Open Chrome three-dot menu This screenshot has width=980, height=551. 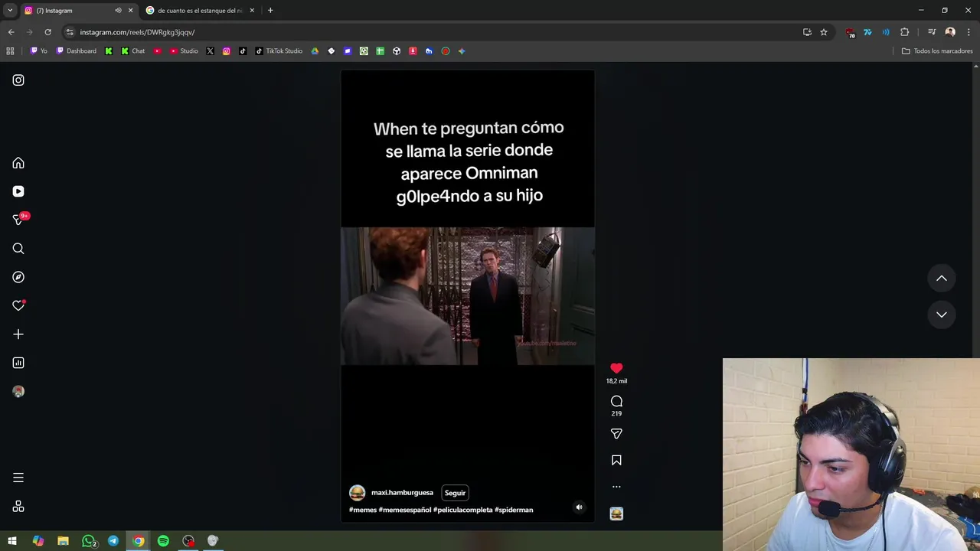tap(969, 32)
